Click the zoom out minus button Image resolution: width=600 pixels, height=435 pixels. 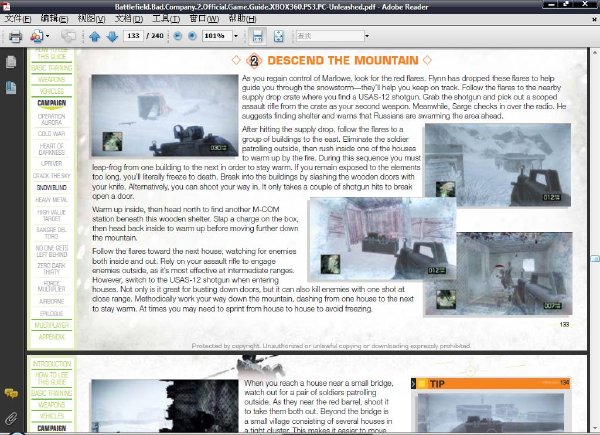click(178, 36)
